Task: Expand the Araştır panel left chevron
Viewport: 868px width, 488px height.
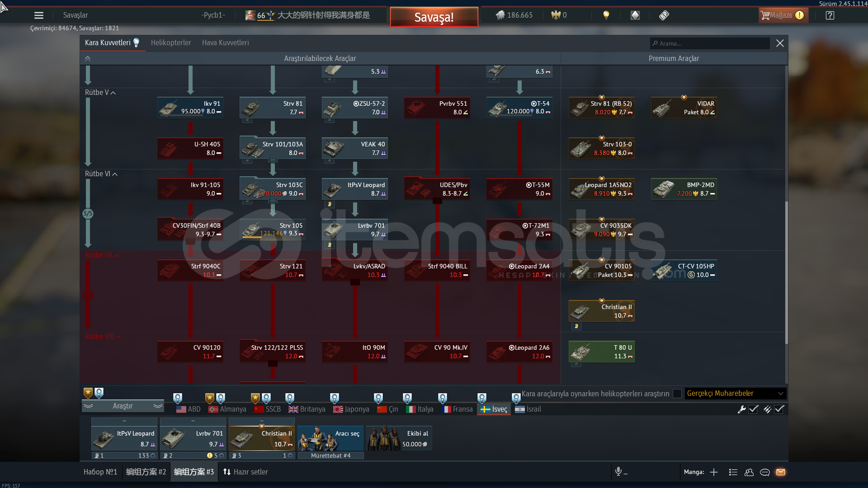Action: point(88,406)
